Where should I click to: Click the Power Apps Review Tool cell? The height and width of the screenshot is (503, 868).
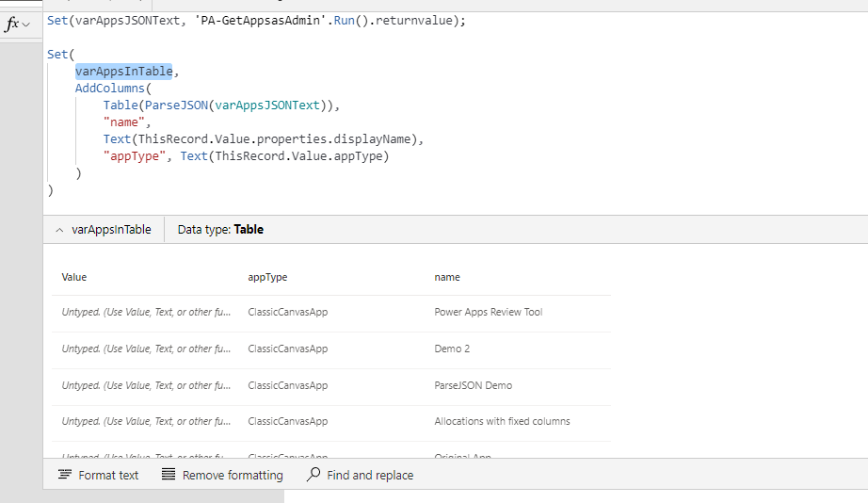[488, 312]
